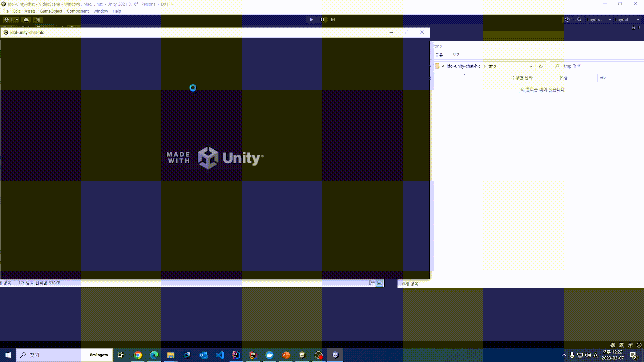The width and height of the screenshot is (644, 362).
Task: Expand the address bar history dropdown
Action: [x=531, y=66]
